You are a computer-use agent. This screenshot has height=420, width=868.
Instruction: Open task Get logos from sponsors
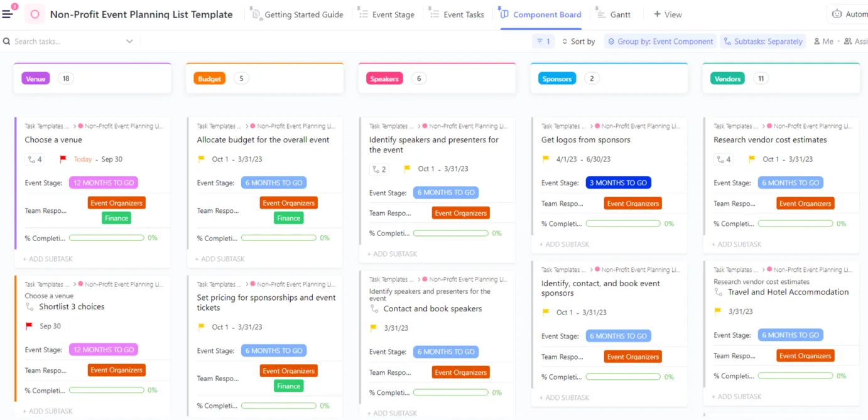586,140
